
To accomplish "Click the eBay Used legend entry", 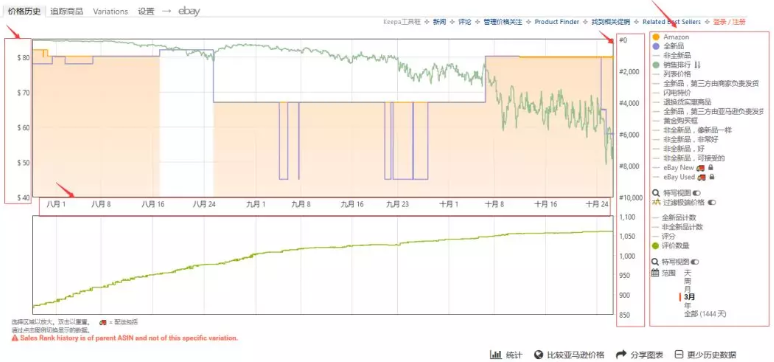I will 679,177.
